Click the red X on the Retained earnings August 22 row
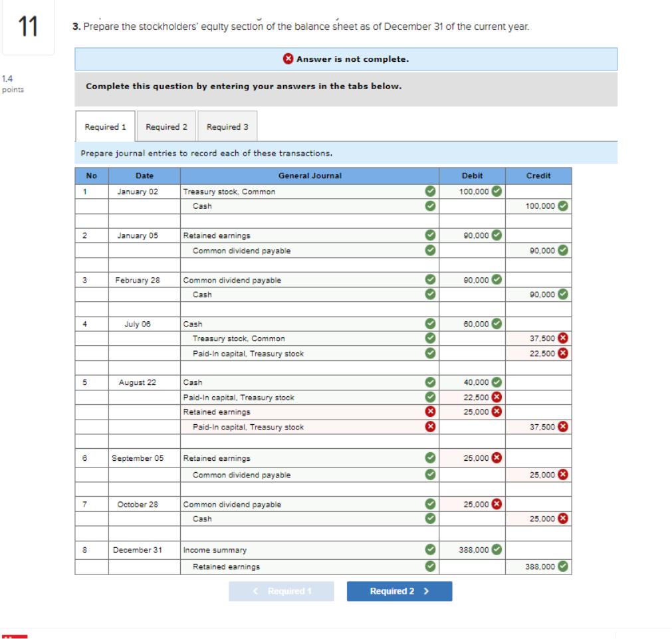The width and height of the screenshot is (672, 639). [430, 412]
